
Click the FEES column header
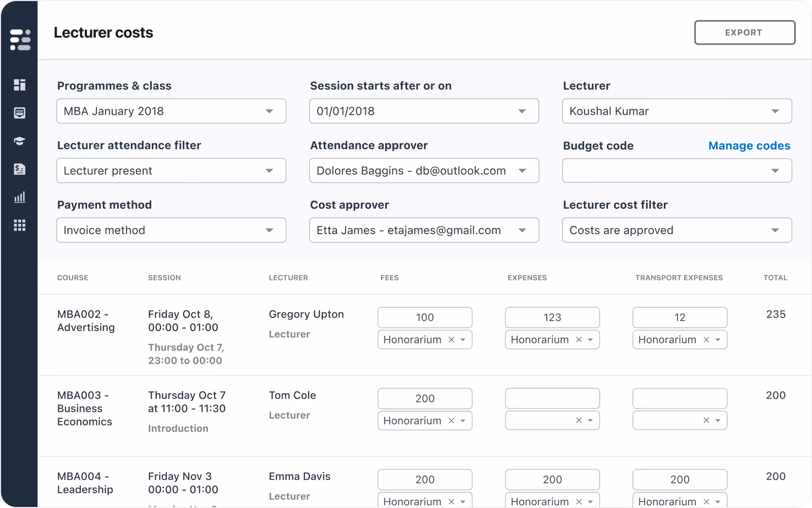(389, 278)
